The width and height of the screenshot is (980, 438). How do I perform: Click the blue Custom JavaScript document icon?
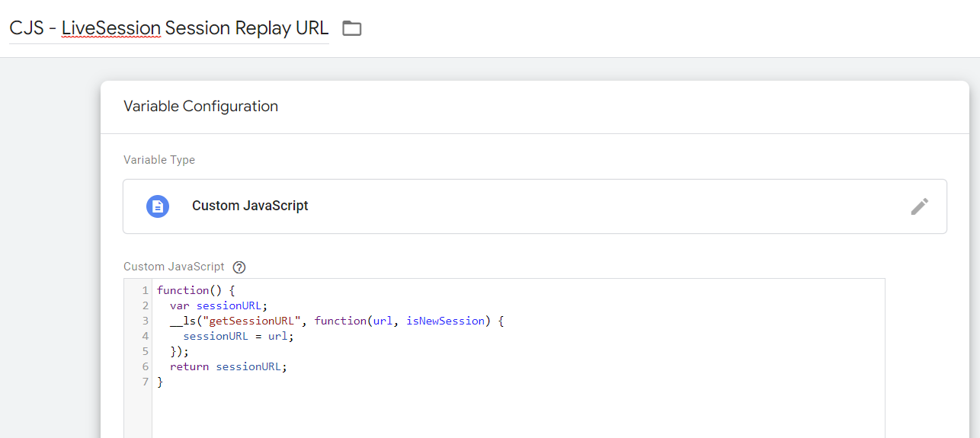158,206
